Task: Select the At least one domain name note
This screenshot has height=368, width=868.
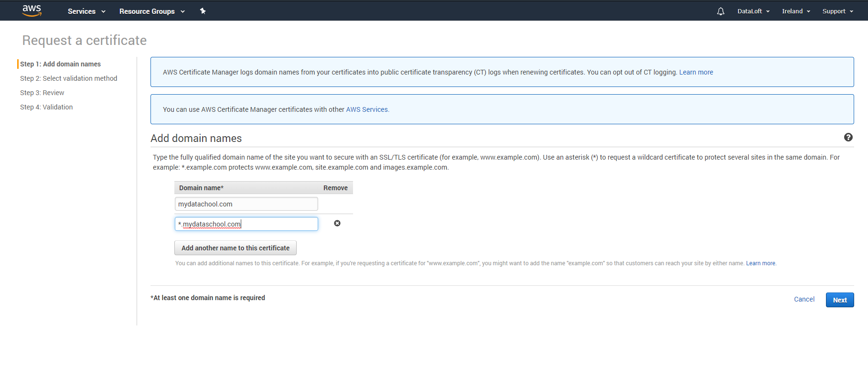Action: pos(208,298)
